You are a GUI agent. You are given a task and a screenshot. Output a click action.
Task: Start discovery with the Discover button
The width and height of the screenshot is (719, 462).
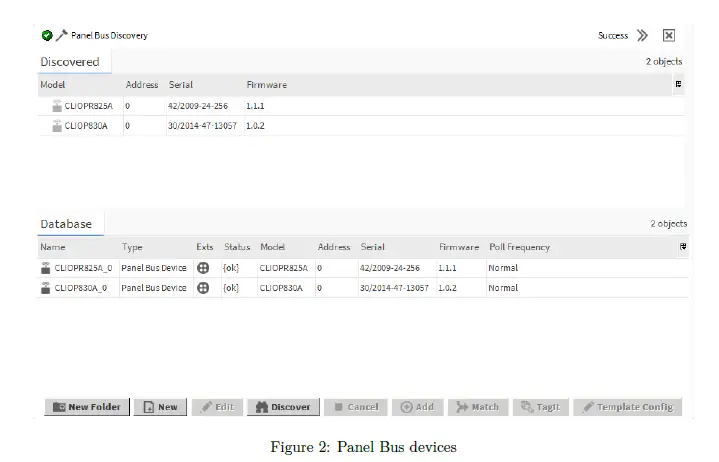(x=283, y=407)
